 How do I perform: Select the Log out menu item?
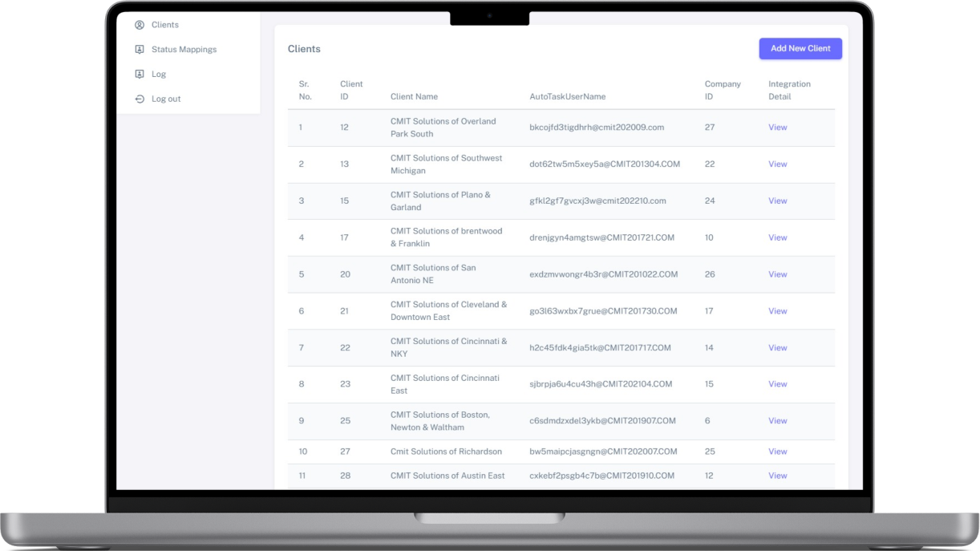pos(166,99)
